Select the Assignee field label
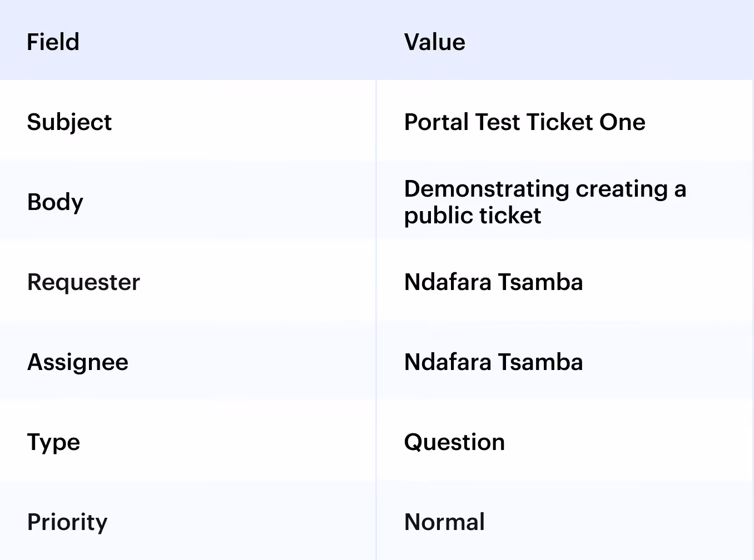The width and height of the screenshot is (754, 560). pyautogui.click(x=77, y=362)
